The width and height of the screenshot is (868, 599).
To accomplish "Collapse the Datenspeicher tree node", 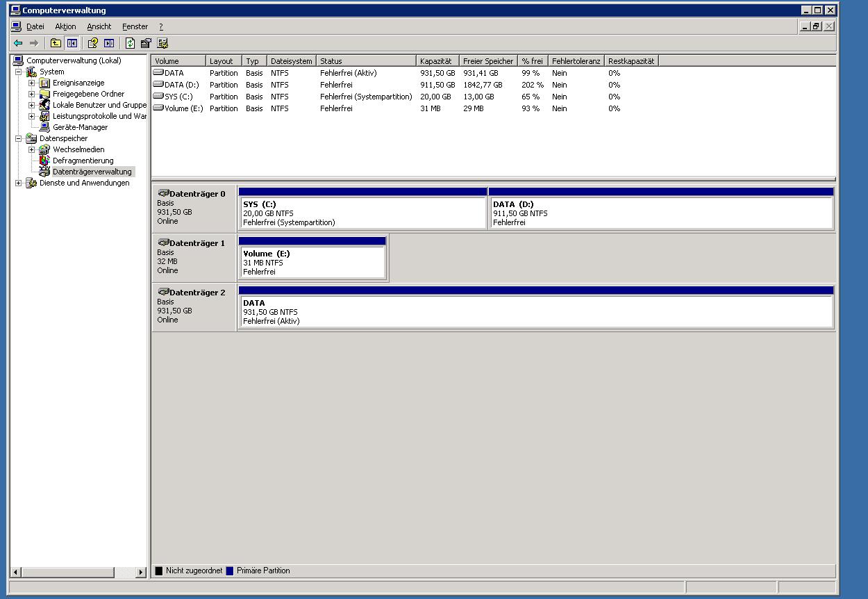I will 19,138.
